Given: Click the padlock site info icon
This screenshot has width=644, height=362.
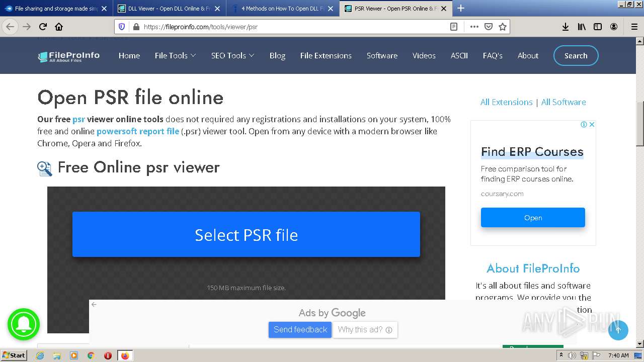Looking at the screenshot, I should [135, 27].
